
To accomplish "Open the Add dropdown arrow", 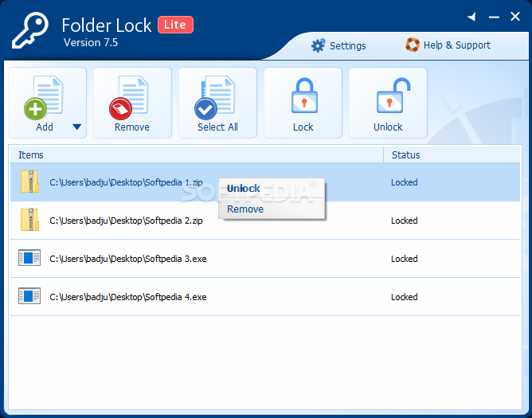I will (x=77, y=127).
